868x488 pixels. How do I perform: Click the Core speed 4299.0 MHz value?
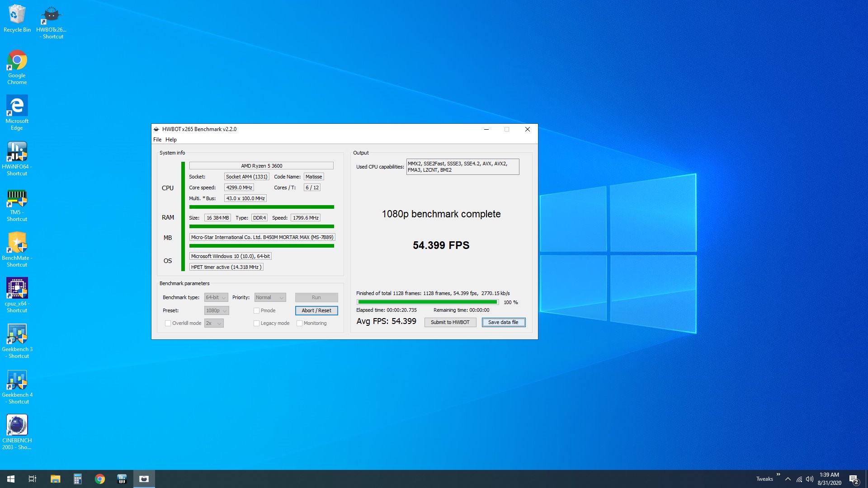click(x=239, y=188)
